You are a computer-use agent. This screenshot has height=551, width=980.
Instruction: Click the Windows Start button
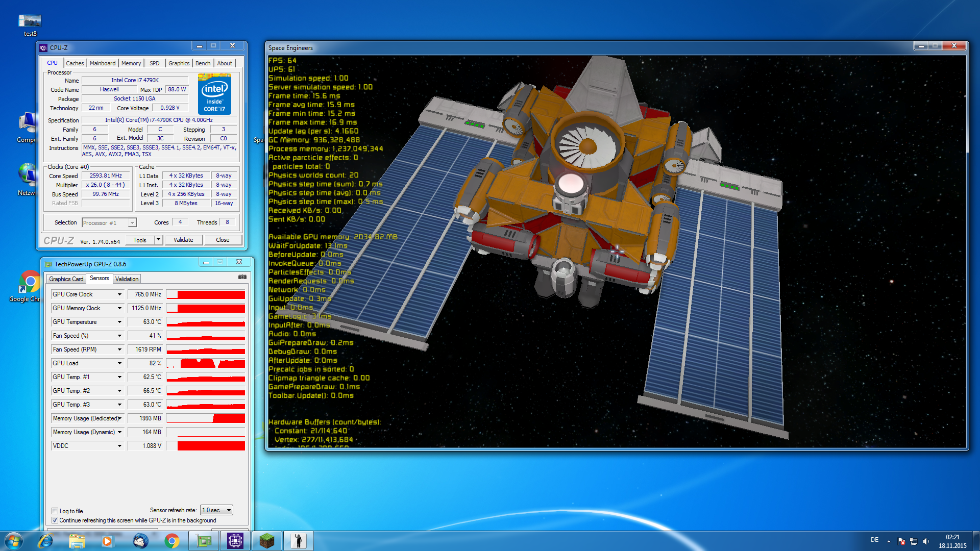(x=14, y=541)
